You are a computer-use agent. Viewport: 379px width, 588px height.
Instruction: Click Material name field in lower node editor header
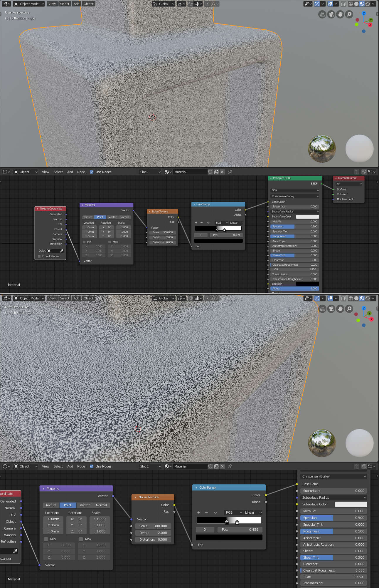click(x=190, y=466)
